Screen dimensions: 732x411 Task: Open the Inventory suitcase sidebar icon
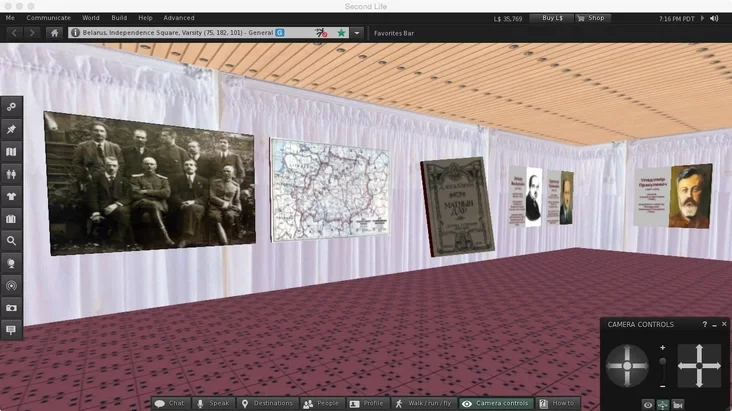coord(11,219)
